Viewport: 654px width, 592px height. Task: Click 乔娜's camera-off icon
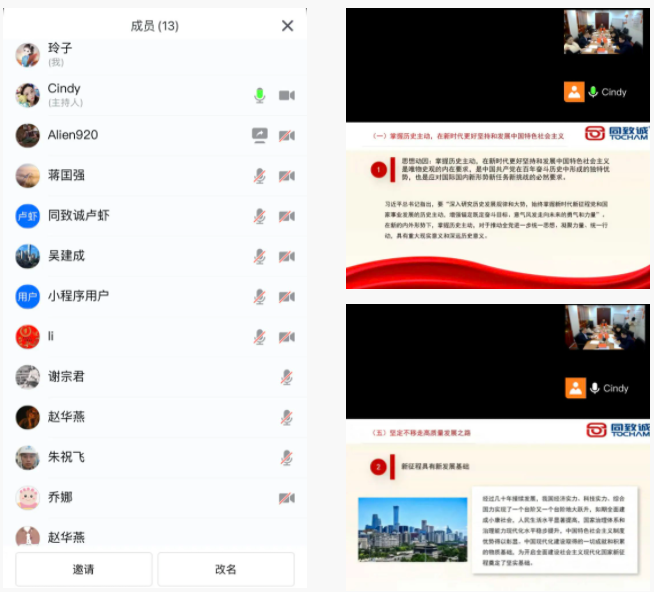(287, 497)
